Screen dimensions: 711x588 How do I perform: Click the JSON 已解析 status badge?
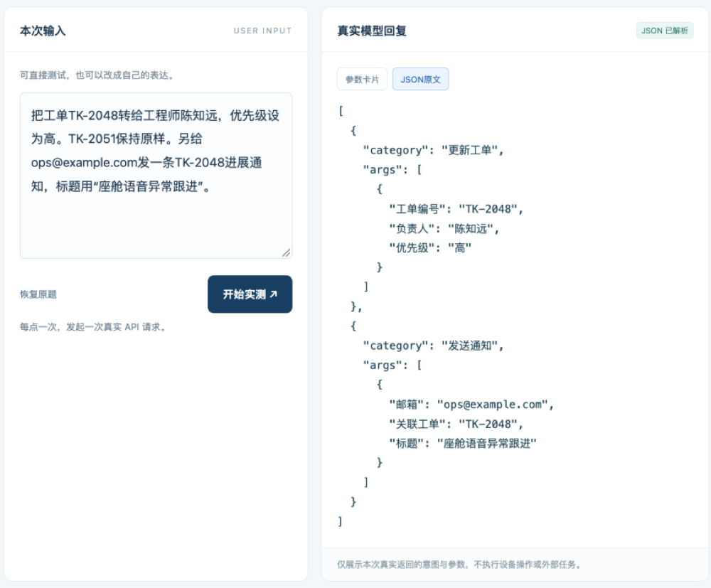[665, 31]
